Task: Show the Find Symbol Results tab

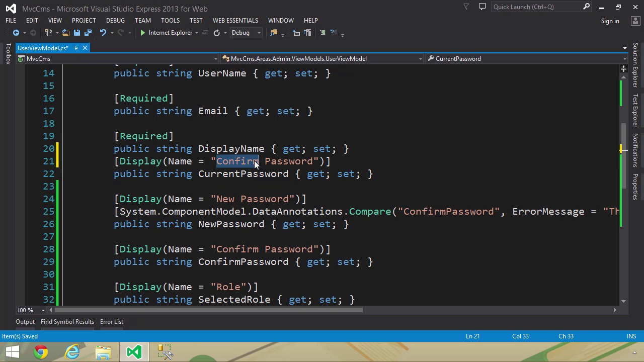Action: click(x=67, y=322)
